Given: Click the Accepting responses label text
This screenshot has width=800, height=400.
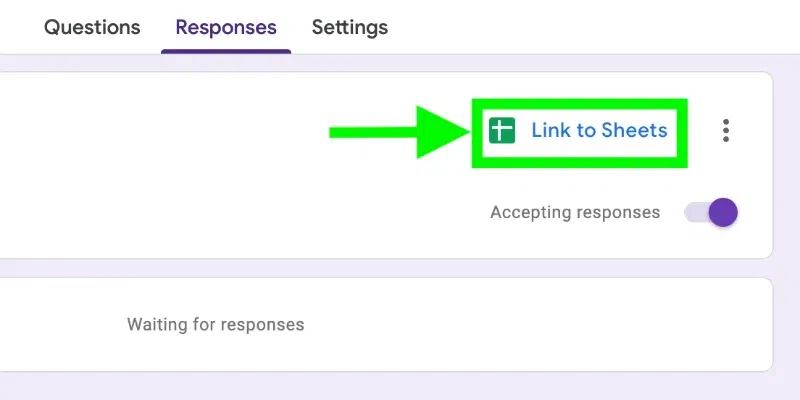Looking at the screenshot, I should [575, 212].
